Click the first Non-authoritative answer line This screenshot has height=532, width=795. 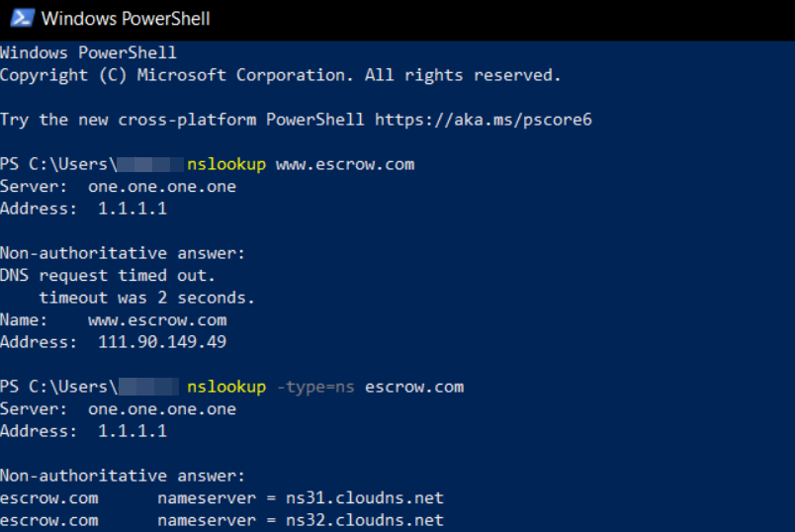(123, 253)
